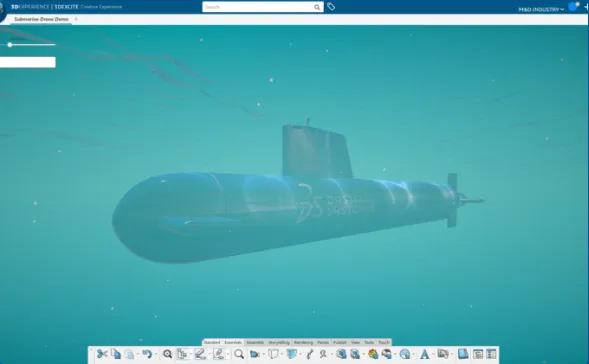Screen dimensions: 589x364
Task: Expand dropdown arrow next to Undo icon
Action: pos(156,355)
